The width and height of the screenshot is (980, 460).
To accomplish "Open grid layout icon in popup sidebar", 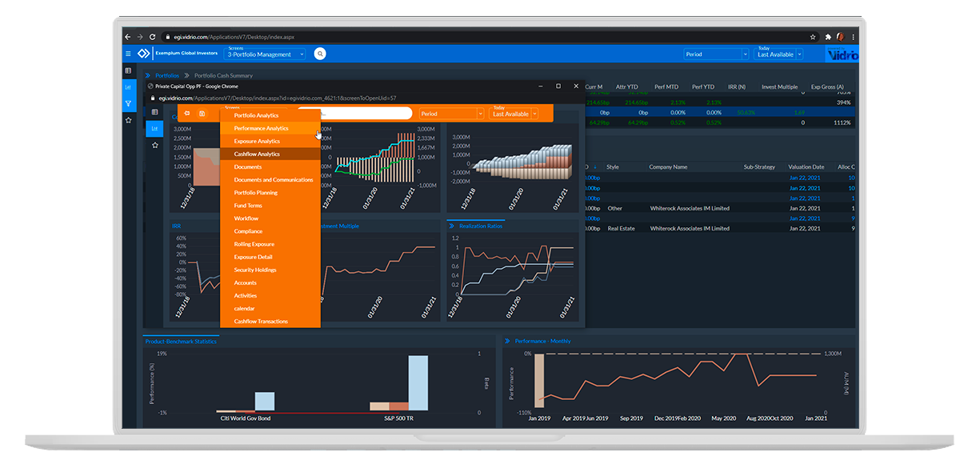I will coord(154,112).
